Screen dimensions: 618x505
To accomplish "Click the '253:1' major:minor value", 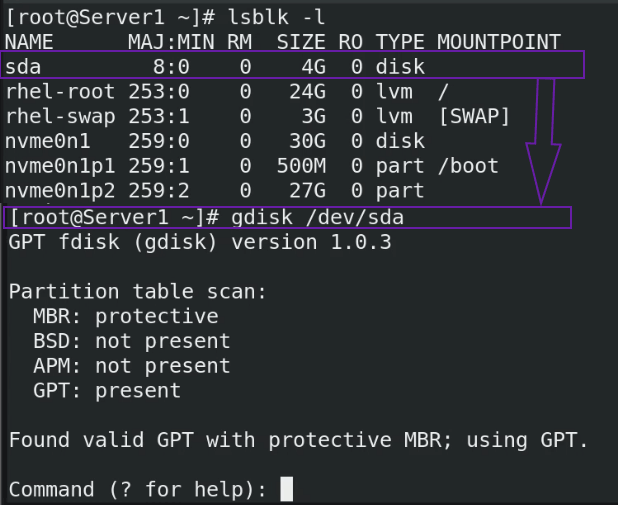I will coord(159,116).
